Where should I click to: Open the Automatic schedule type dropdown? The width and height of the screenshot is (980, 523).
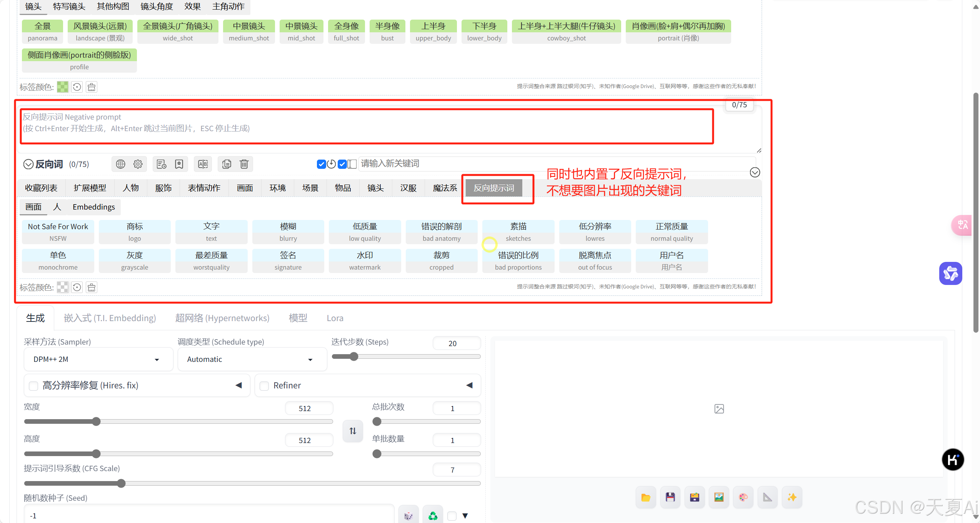[252, 359]
